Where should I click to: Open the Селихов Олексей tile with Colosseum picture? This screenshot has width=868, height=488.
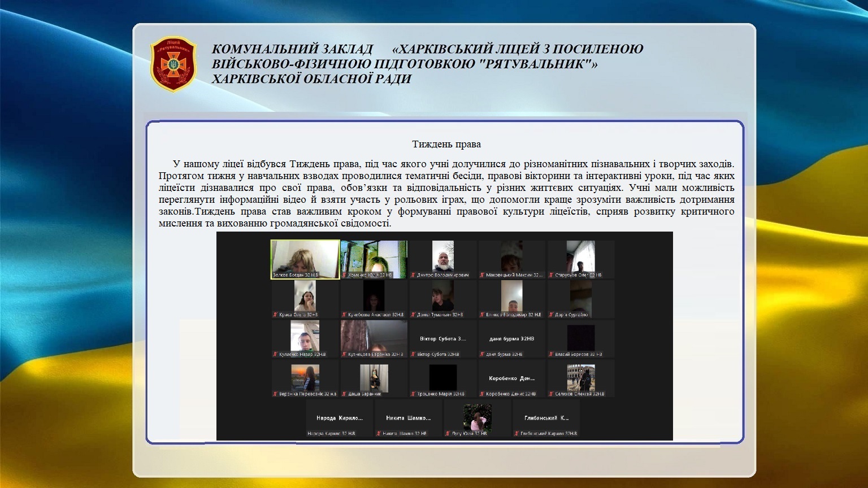(581, 377)
